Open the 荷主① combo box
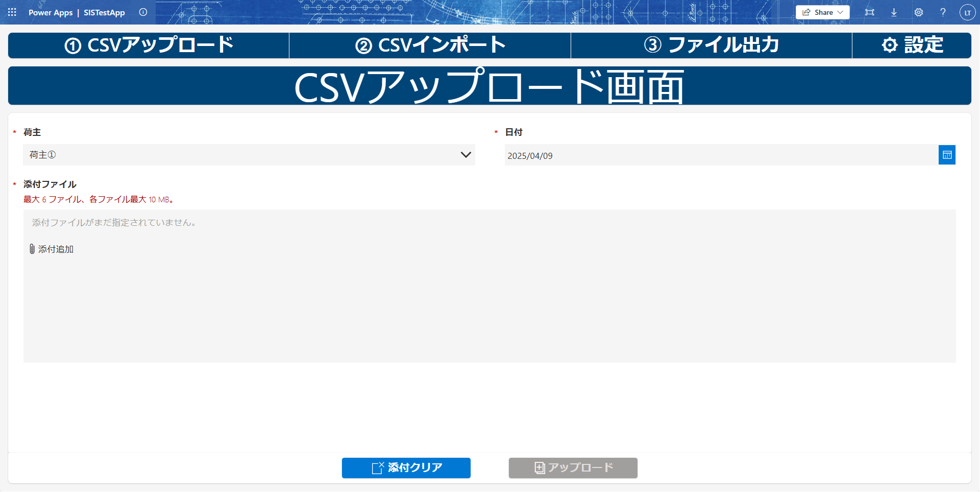The width and height of the screenshot is (980, 492). (x=240, y=155)
